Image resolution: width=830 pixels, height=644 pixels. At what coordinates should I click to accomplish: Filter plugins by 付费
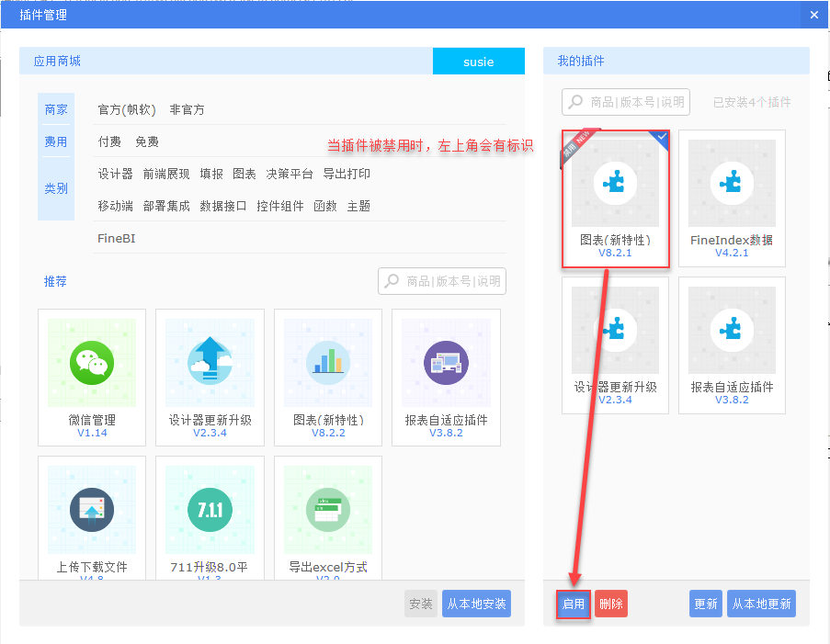pos(109,141)
